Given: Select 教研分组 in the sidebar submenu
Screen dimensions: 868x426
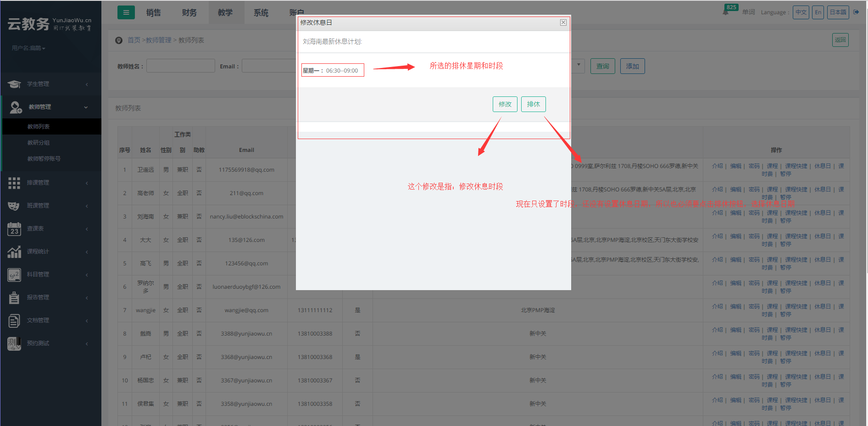Looking at the screenshot, I should coord(39,143).
